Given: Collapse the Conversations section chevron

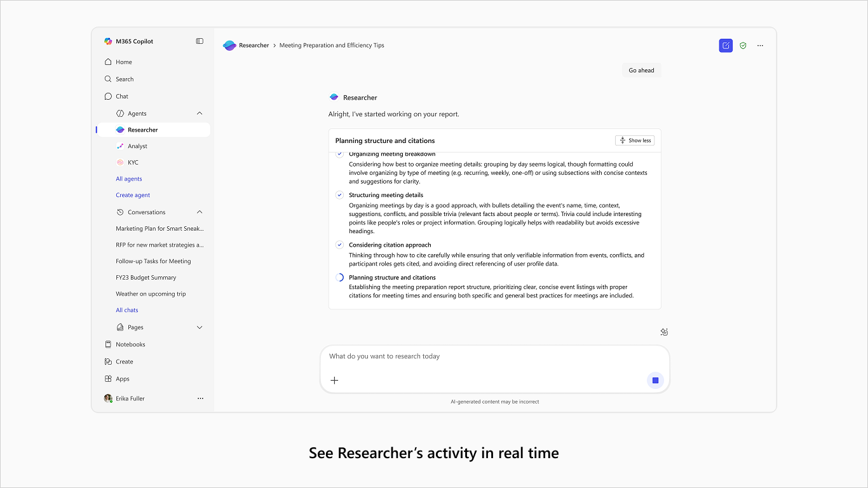Looking at the screenshot, I should 200,212.
